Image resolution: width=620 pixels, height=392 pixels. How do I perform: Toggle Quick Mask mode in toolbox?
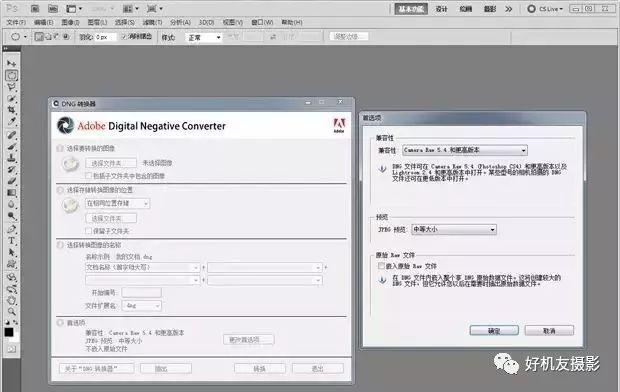[x=11, y=349]
